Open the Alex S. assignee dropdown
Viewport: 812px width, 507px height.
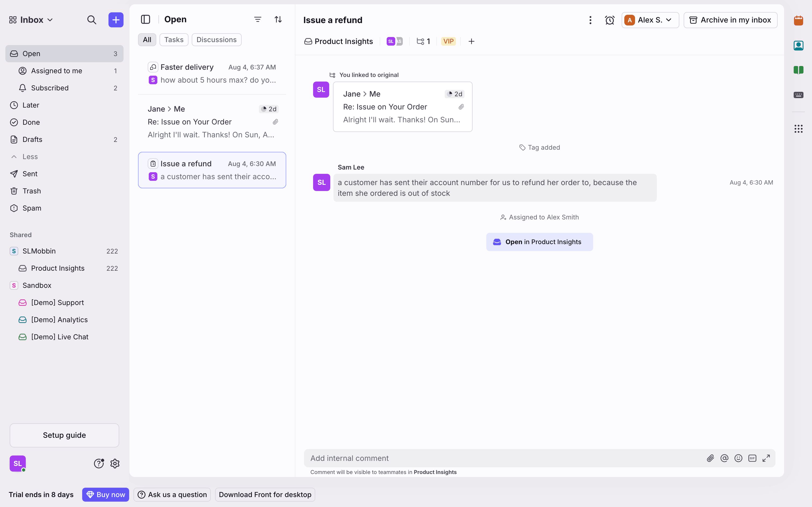point(650,20)
